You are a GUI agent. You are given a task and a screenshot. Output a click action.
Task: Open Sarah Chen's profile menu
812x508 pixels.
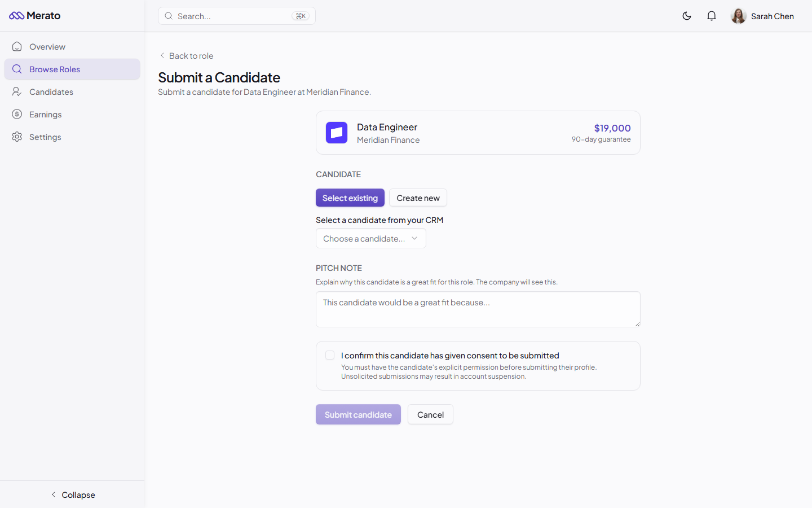(762, 16)
